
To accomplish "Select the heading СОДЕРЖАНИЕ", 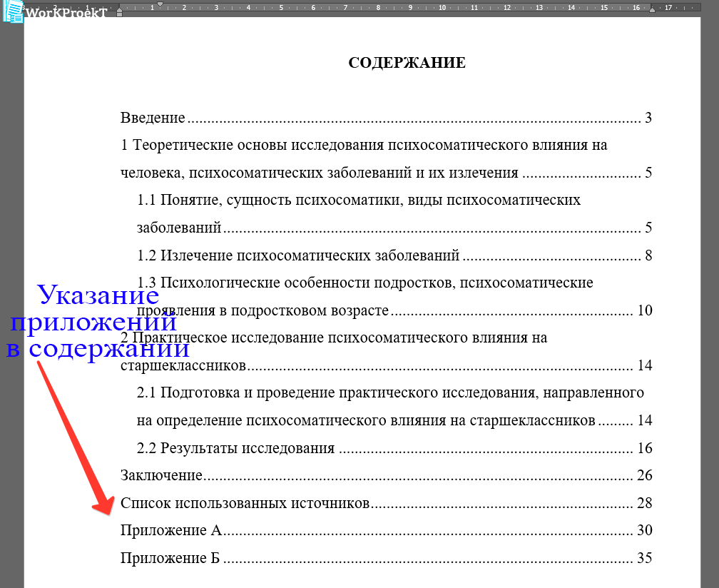I will point(407,63).
